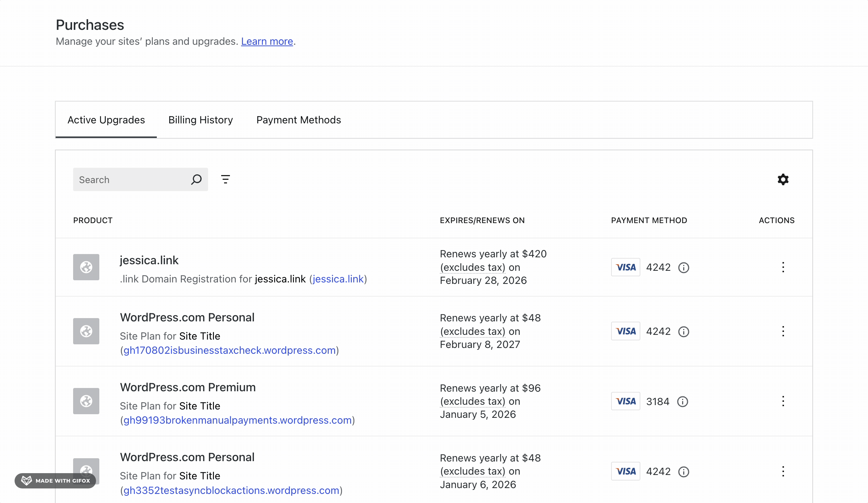Click the blue jessica.link site link

[x=338, y=279]
